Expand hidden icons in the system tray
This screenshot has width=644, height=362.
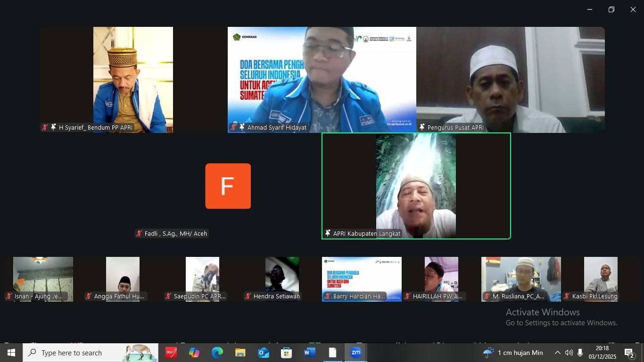pos(557,352)
